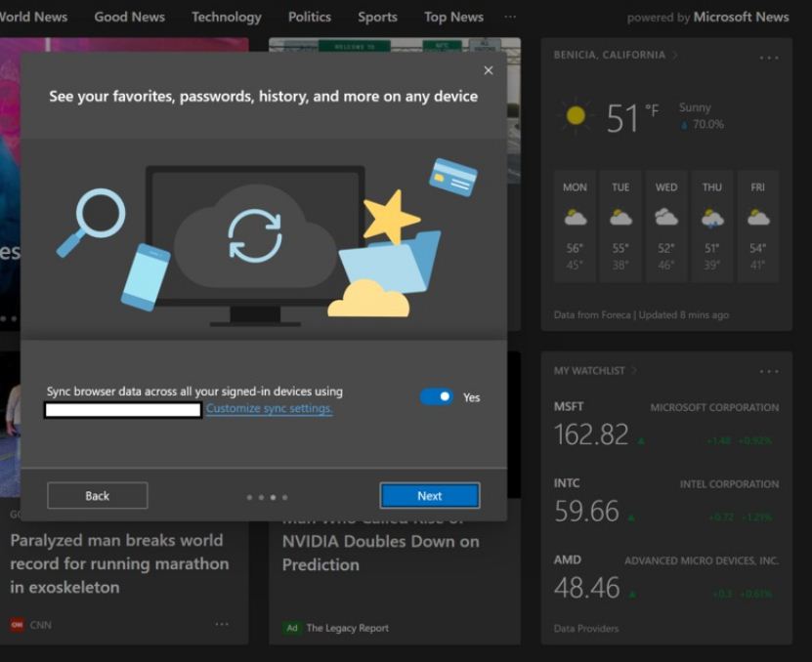Show more news categories ellipsis
The image size is (812, 662).
[510, 17]
